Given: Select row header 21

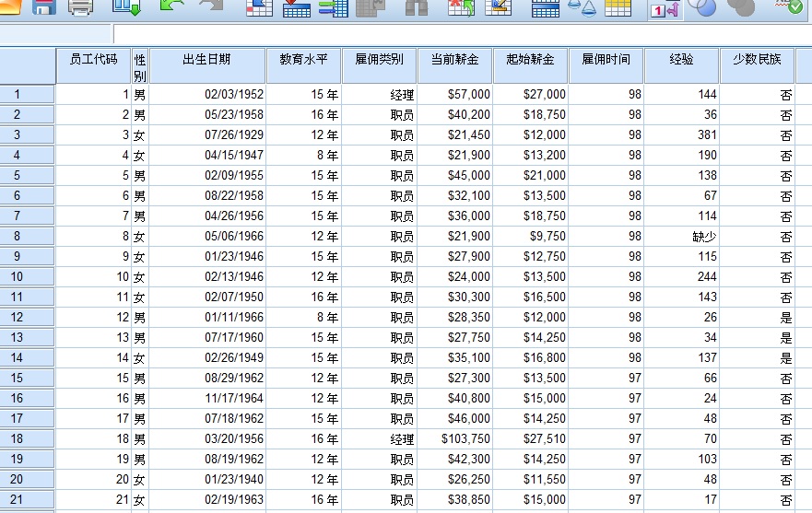Looking at the screenshot, I should [x=27, y=499].
